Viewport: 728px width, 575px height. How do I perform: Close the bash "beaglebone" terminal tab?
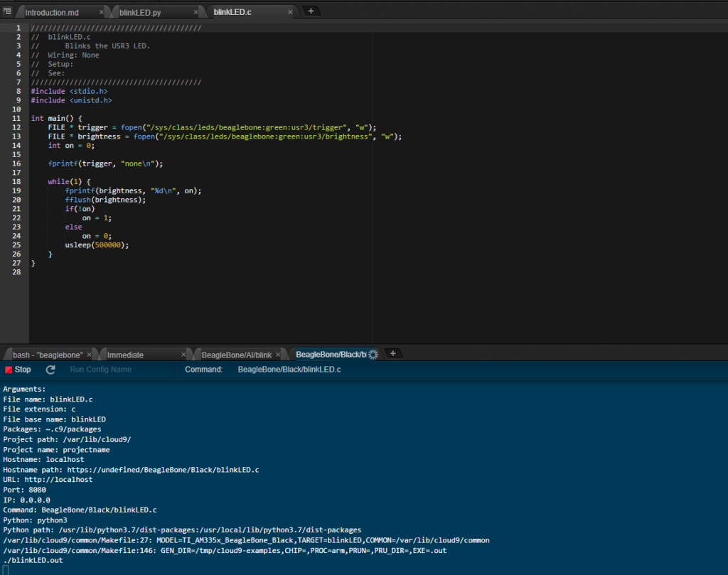89,355
